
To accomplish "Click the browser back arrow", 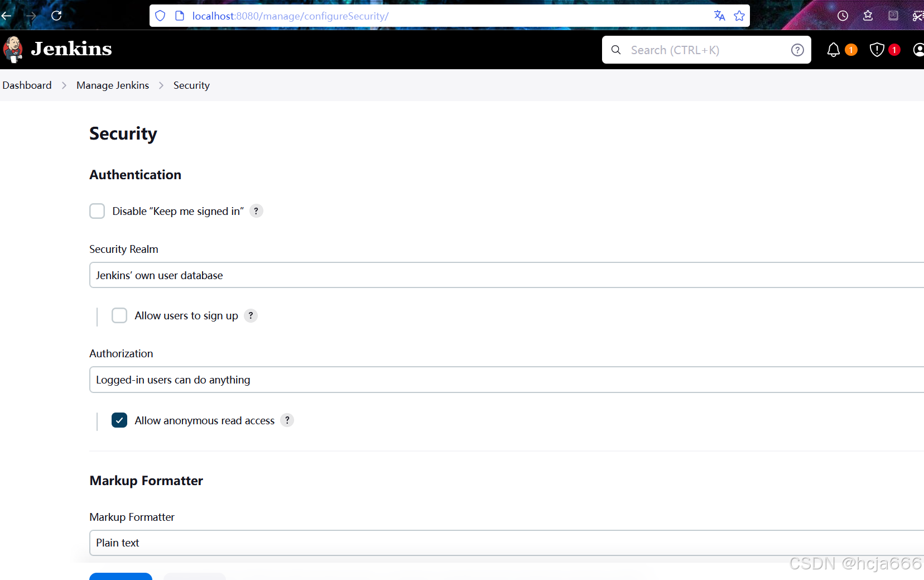I will click(6, 16).
